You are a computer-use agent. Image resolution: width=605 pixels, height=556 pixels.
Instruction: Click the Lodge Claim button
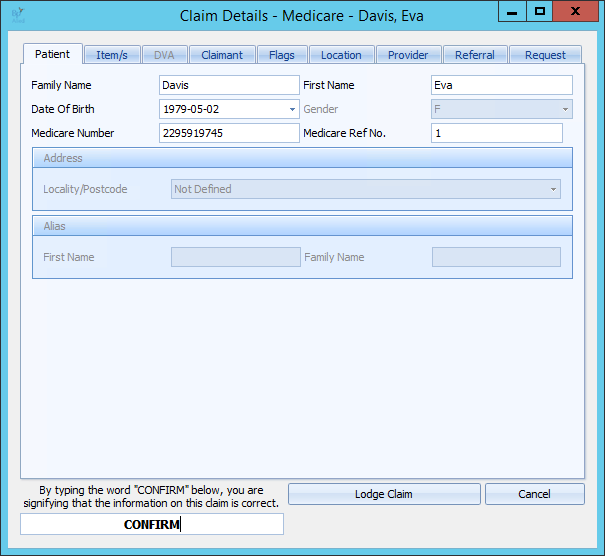(x=384, y=494)
